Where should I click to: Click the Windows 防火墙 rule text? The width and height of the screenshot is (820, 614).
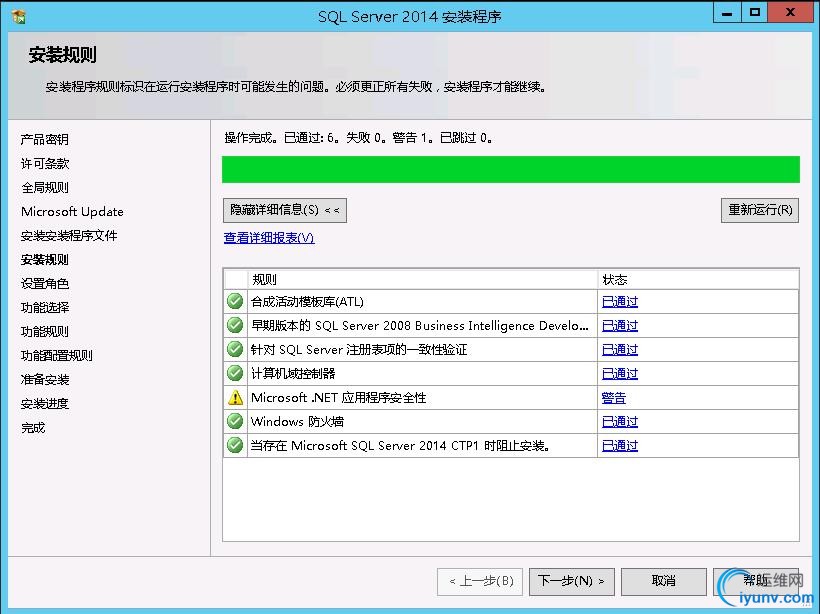(x=297, y=422)
